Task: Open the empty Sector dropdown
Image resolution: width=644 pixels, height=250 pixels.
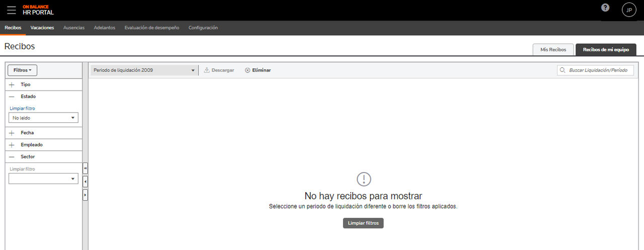Action: [x=43, y=179]
